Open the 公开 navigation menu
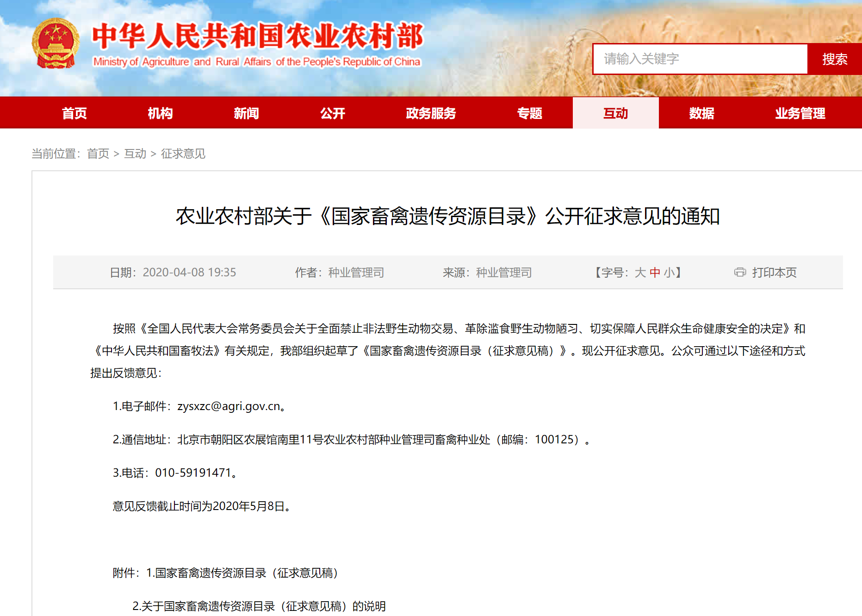The width and height of the screenshot is (862, 616). (333, 113)
